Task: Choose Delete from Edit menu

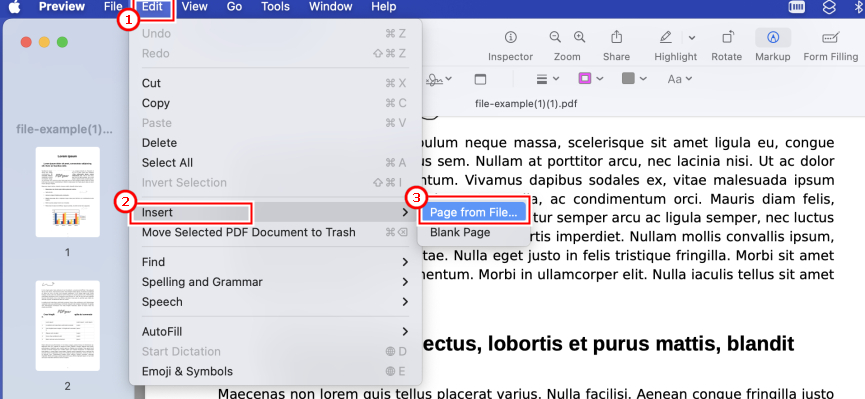Action: coord(275,143)
